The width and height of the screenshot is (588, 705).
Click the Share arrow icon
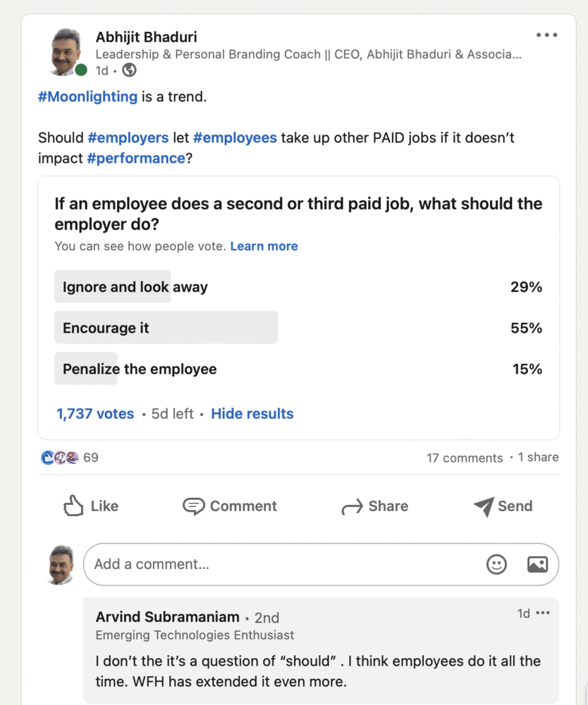[x=351, y=506]
